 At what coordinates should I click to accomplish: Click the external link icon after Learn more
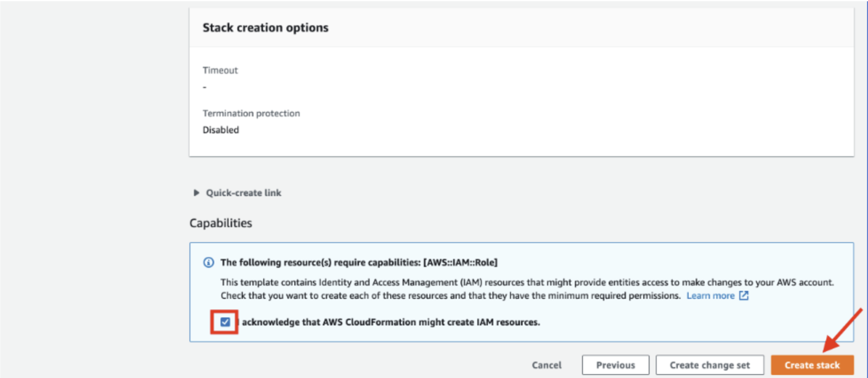click(x=744, y=295)
